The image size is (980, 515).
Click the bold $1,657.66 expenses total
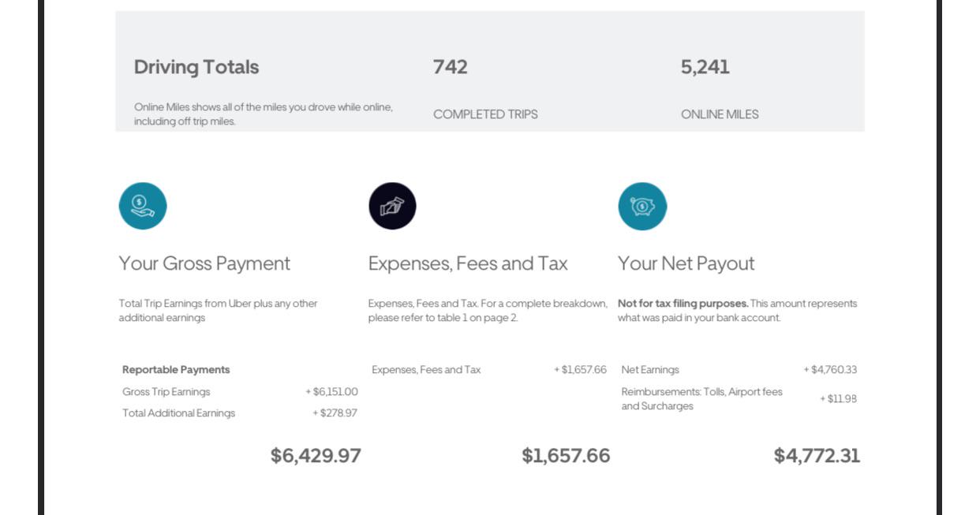(x=566, y=456)
